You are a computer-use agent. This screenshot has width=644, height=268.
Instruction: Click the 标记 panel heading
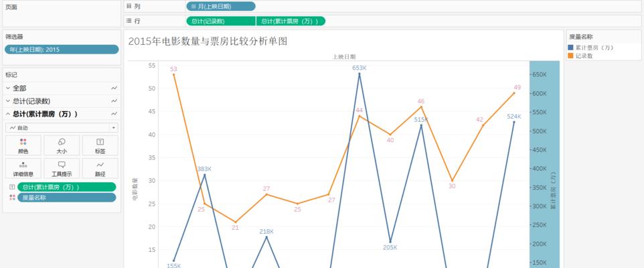pyautogui.click(x=11, y=75)
